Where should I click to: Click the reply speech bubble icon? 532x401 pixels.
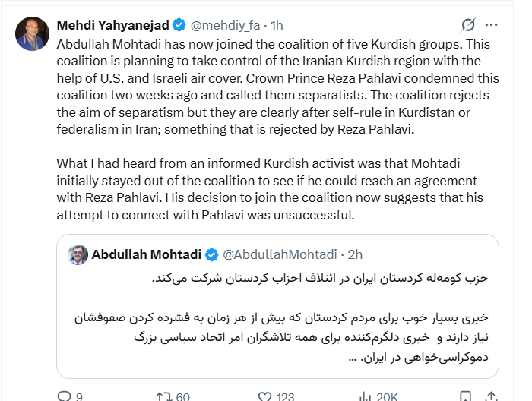pyautogui.click(x=62, y=396)
